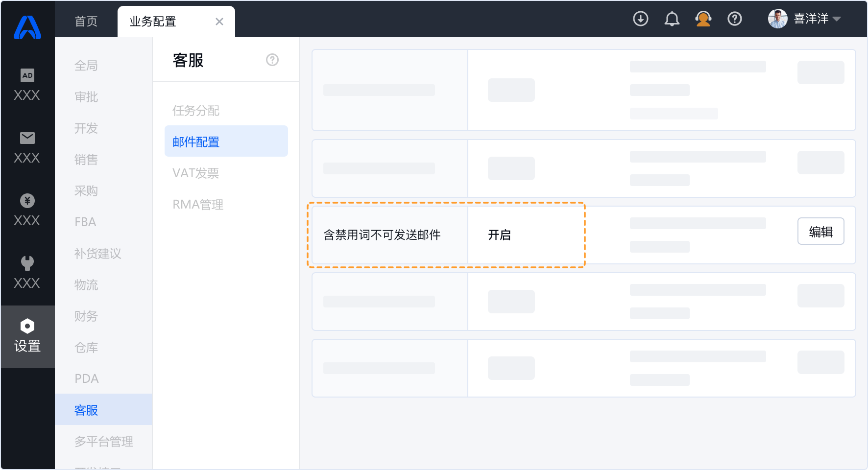The image size is (868, 470).
Task: Click help icon beside 客服 title
Action: point(272,60)
